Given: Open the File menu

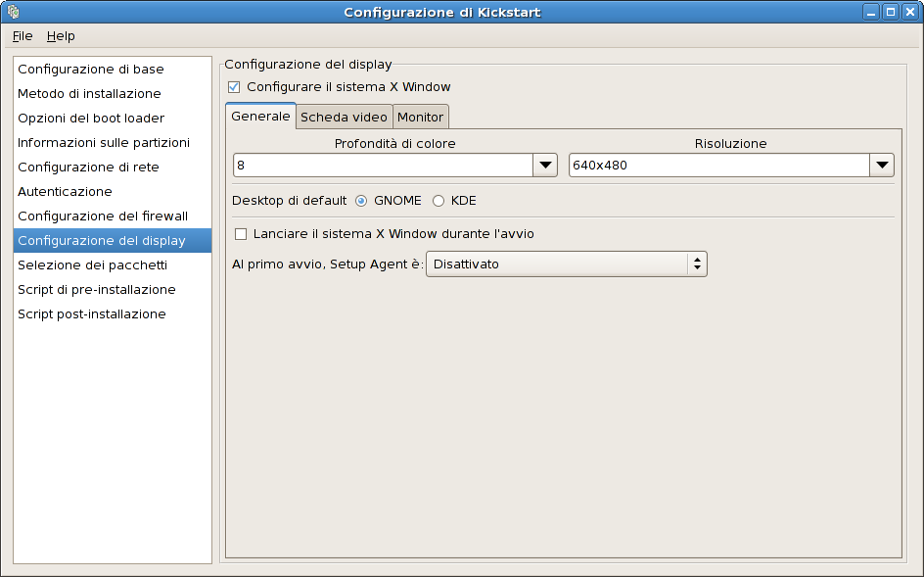Looking at the screenshot, I should 23,36.
